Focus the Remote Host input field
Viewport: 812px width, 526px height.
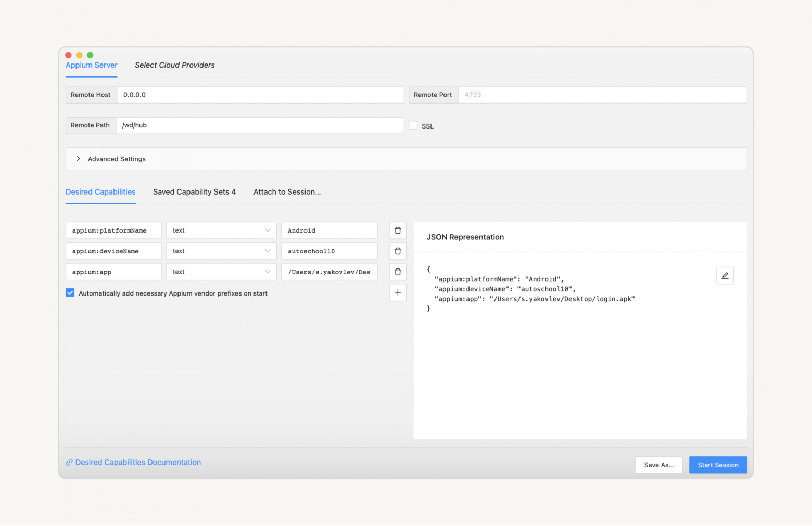260,95
